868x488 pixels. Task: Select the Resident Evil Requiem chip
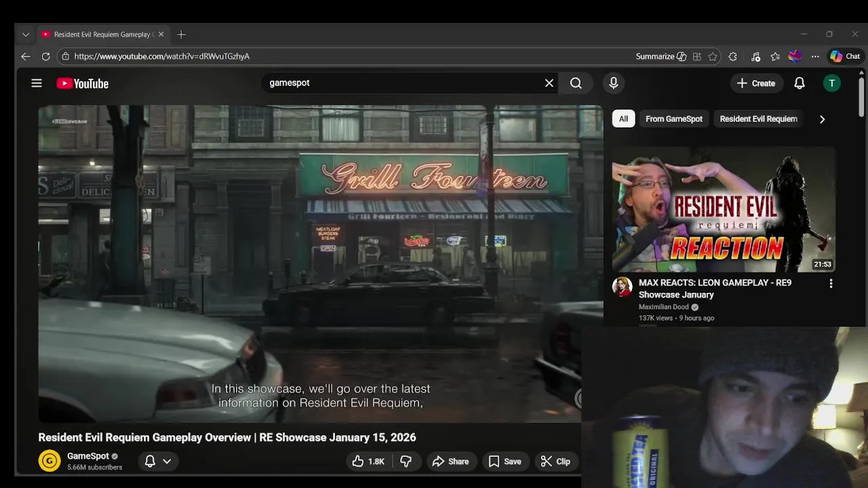coord(758,119)
